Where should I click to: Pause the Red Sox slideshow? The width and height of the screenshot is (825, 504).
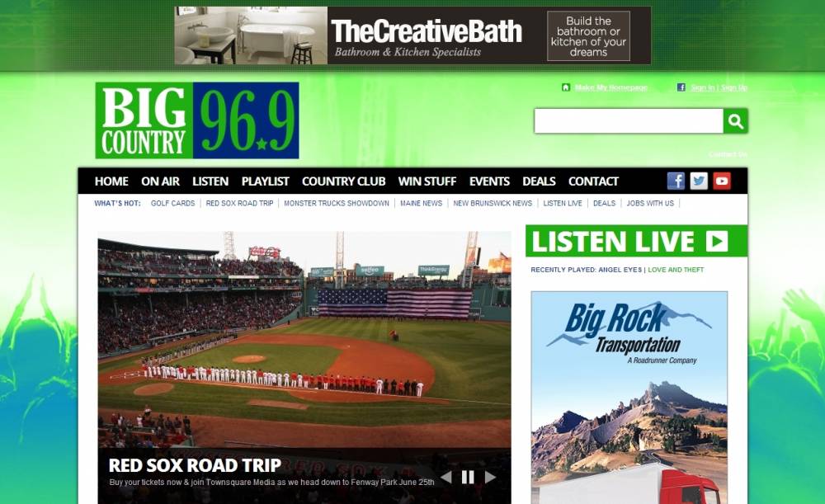(468, 477)
